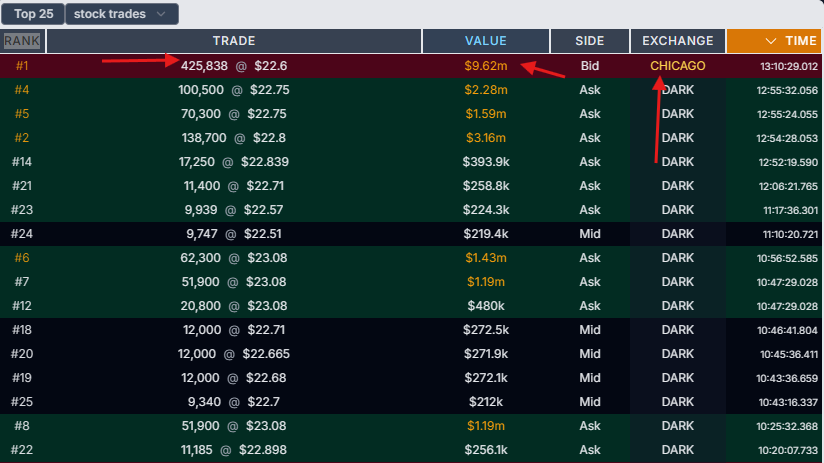Select rank #2 cell
The image size is (824, 463).
tap(22, 138)
